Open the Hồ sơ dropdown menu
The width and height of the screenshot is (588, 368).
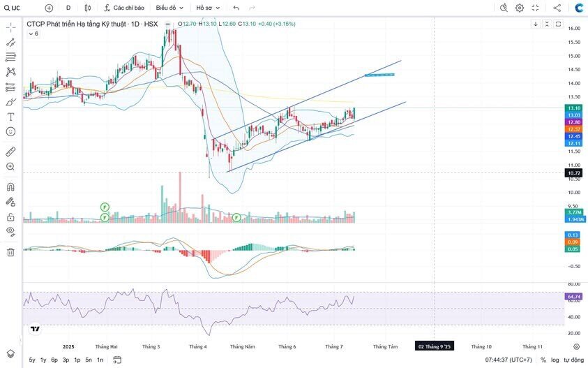(206, 8)
